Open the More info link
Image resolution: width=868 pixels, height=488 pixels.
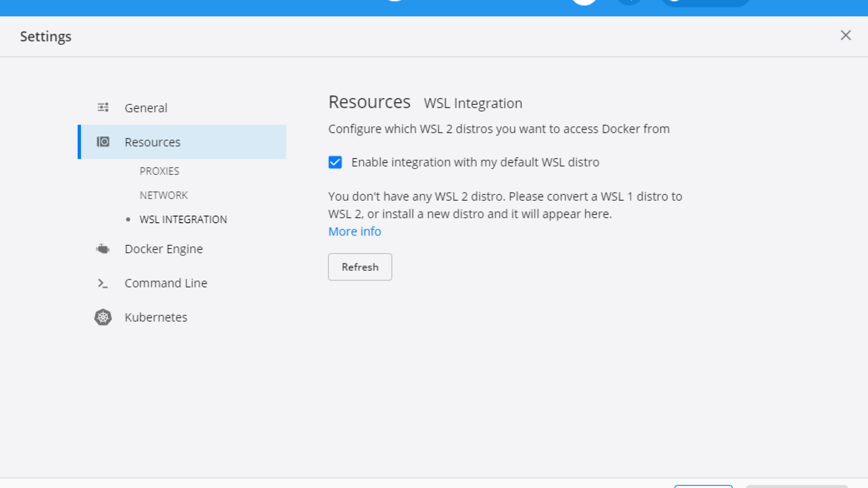pyautogui.click(x=354, y=231)
